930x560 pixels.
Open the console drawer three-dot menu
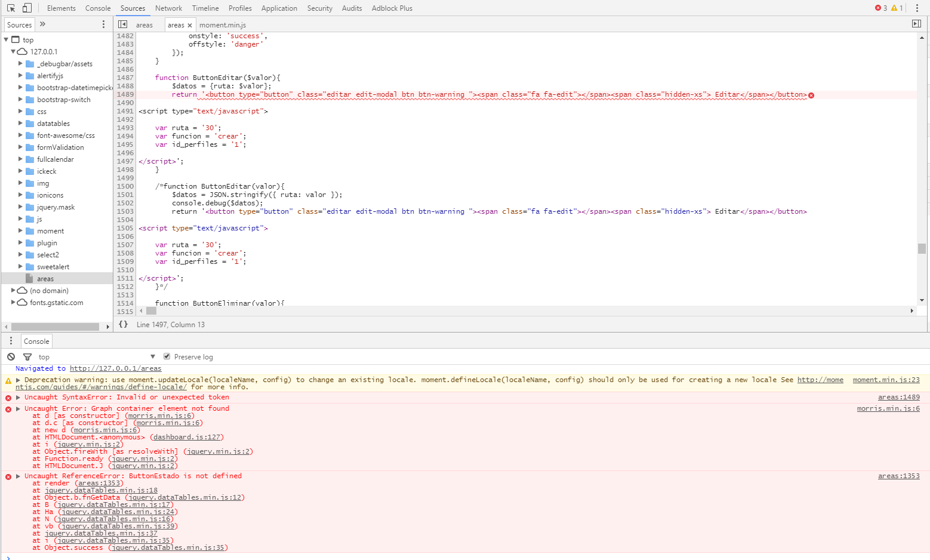11,341
